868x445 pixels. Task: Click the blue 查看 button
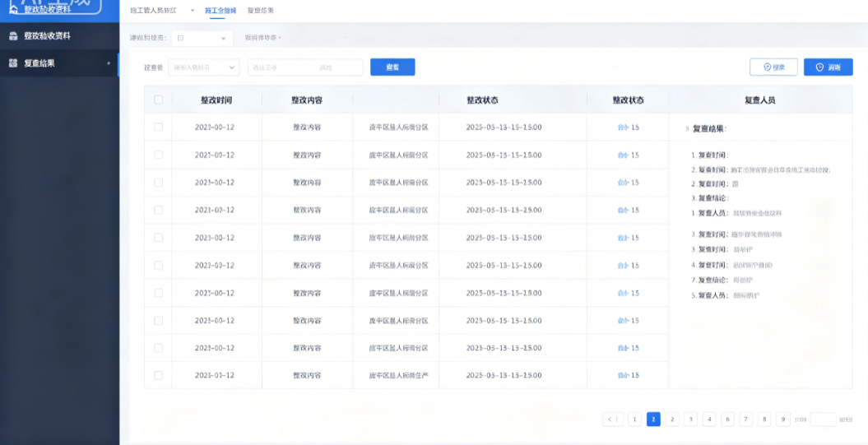(x=392, y=67)
